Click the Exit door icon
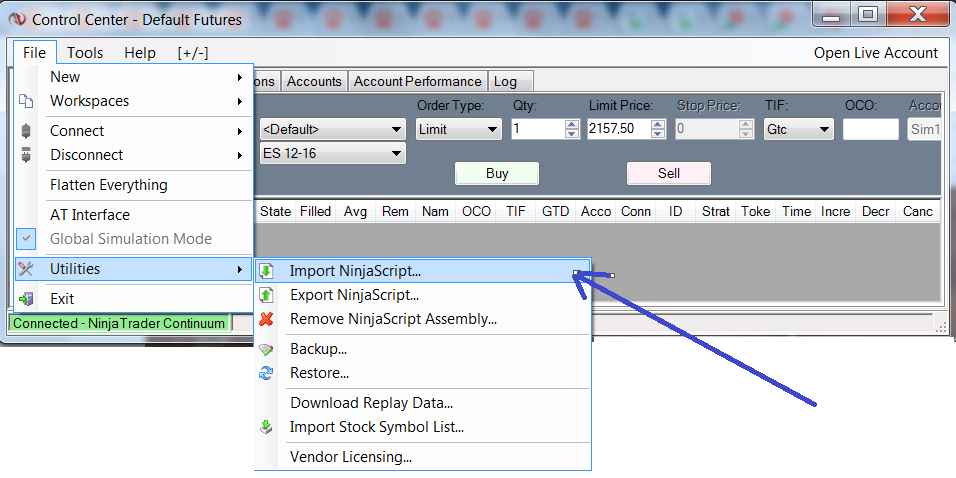This screenshot has width=956, height=478. click(x=26, y=299)
